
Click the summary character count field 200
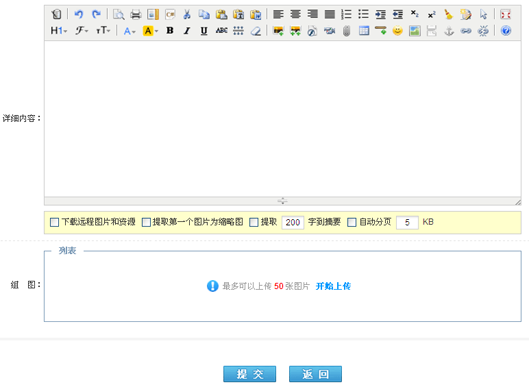coord(293,222)
